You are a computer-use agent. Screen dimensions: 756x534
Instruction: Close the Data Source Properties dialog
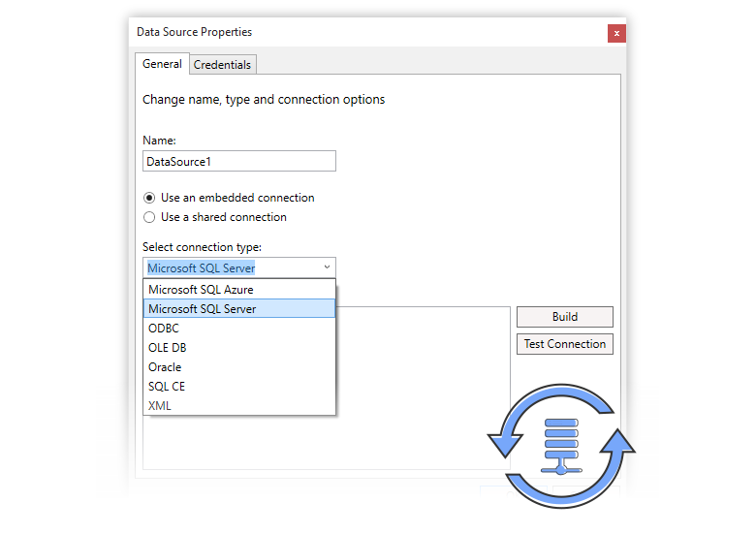pos(616,33)
